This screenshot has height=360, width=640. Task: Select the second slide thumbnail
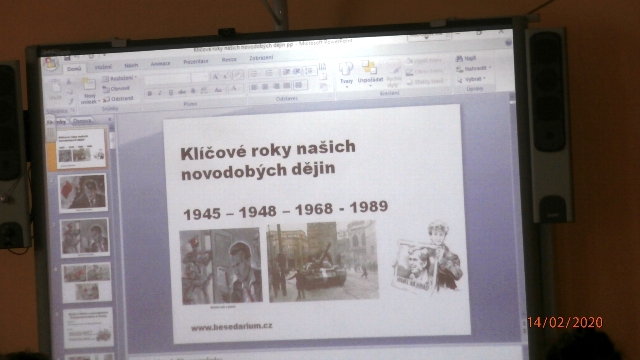tap(83, 193)
